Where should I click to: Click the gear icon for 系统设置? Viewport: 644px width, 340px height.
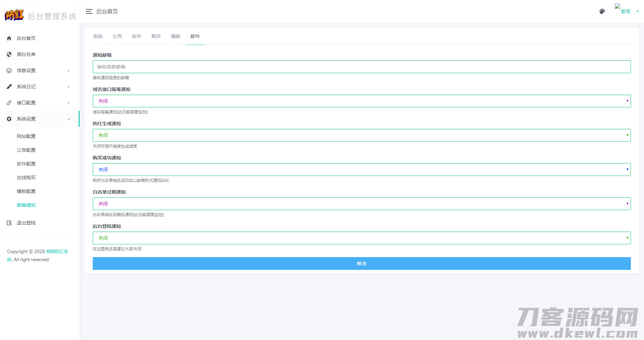9,119
